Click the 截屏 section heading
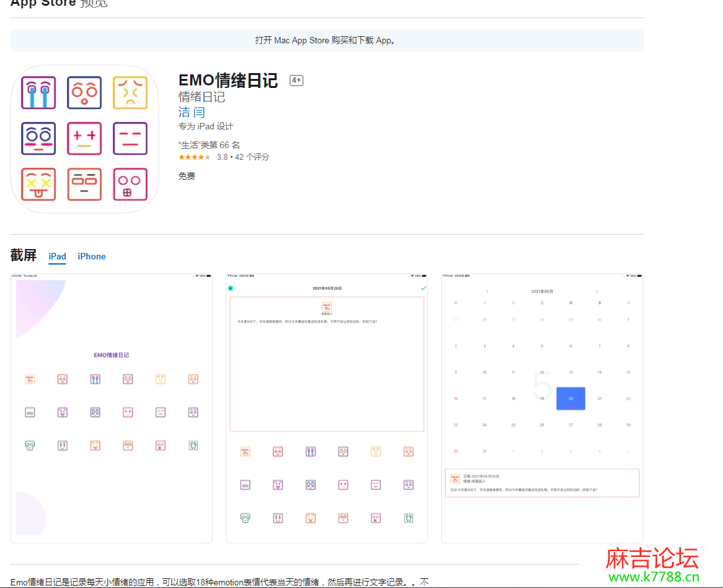 [x=23, y=255]
